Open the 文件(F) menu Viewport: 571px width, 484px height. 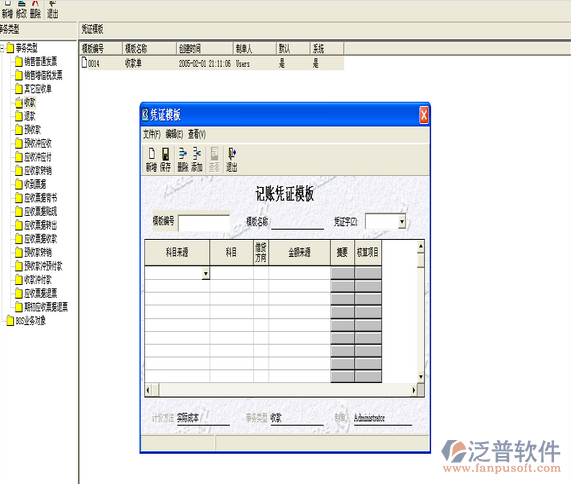tap(151, 134)
